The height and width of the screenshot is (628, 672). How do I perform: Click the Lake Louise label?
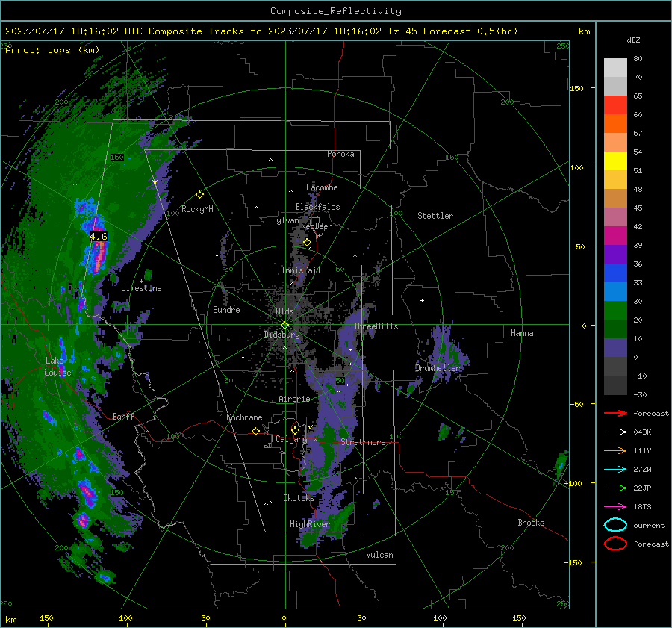58,367
